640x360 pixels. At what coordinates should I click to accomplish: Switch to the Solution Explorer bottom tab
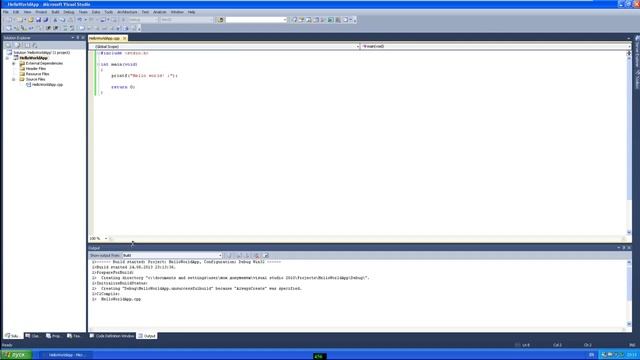[12, 336]
